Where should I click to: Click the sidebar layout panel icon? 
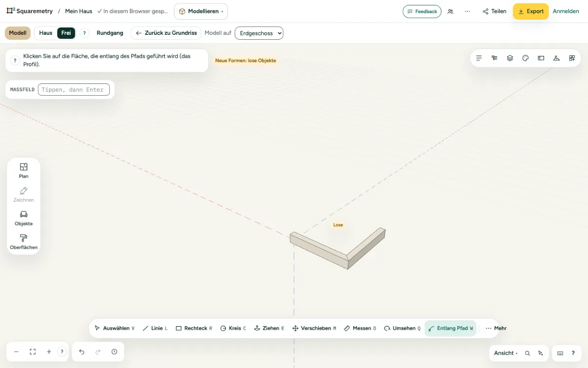(541, 58)
